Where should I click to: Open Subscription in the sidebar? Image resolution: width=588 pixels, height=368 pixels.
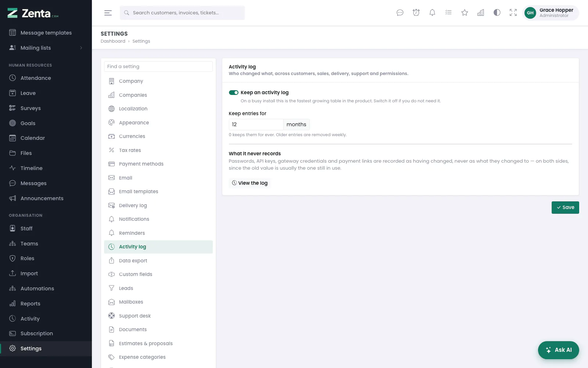[46, 333]
